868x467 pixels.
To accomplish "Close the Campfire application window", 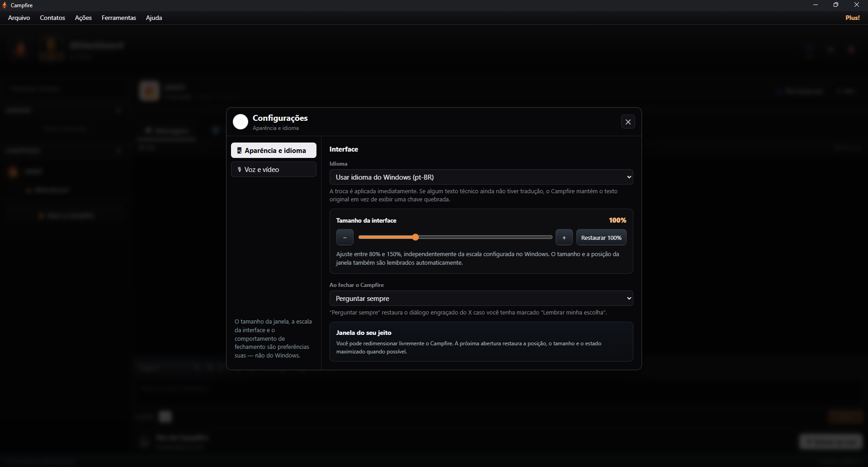I will 857,5.
